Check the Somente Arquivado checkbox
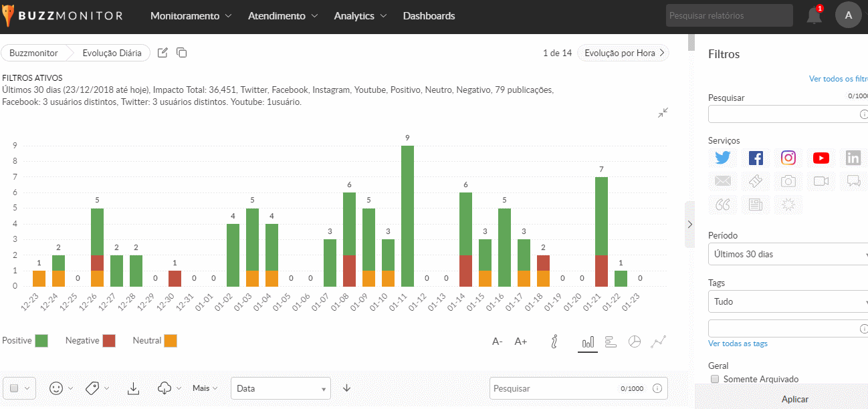Screen dimensions: 868x409 [x=715, y=379]
